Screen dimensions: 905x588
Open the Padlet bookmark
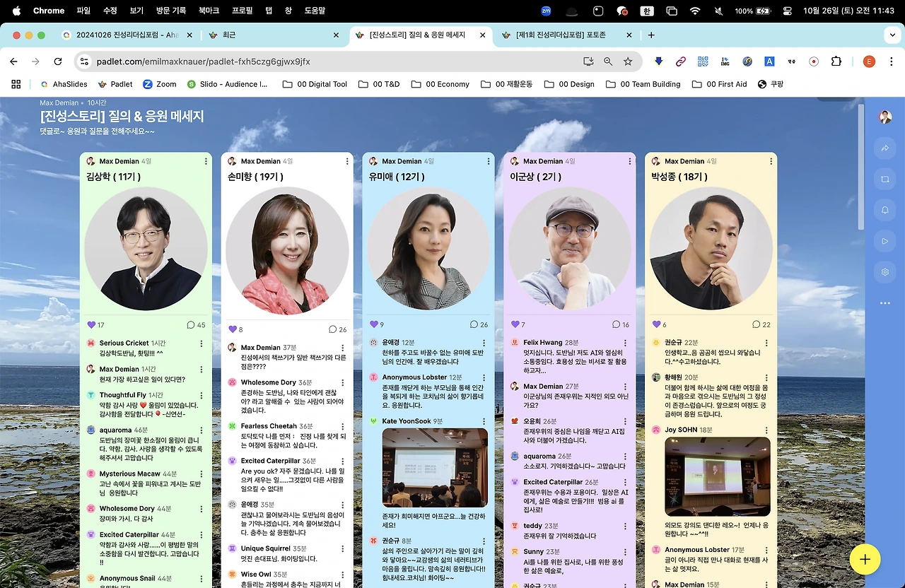coord(115,84)
